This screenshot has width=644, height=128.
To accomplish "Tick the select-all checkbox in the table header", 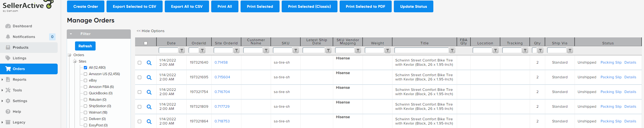I will pos(146,43).
